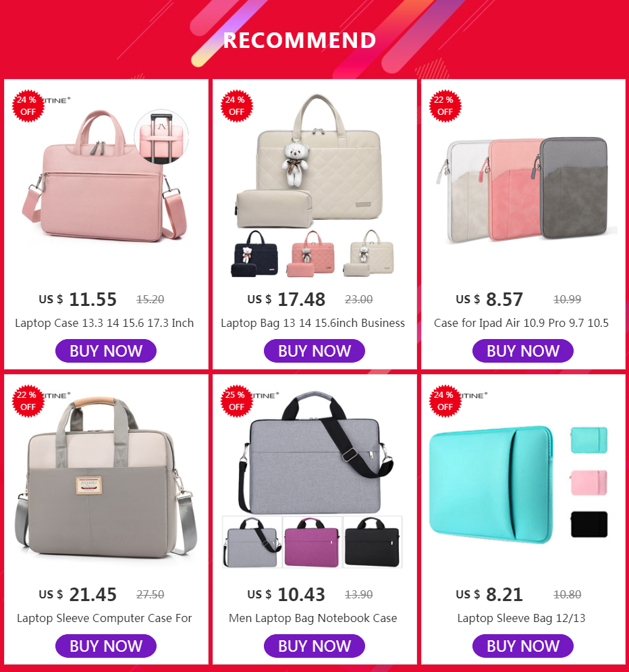Click the 25% OFF badge on gray men's bag
629x672 pixels.
tap(236, 401)
